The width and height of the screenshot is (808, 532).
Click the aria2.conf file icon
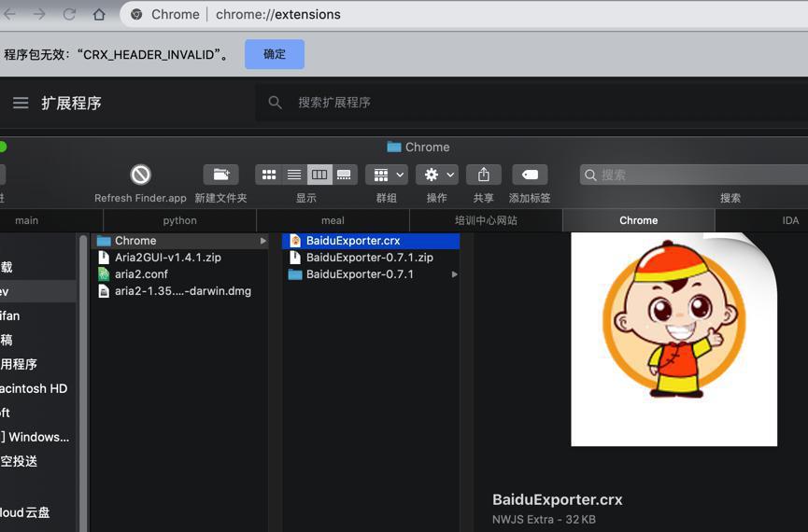click(x=104, y=274)
